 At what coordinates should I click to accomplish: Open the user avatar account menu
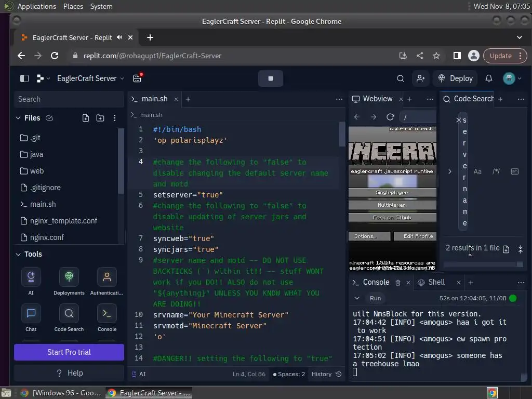click(x=512, y=79)
